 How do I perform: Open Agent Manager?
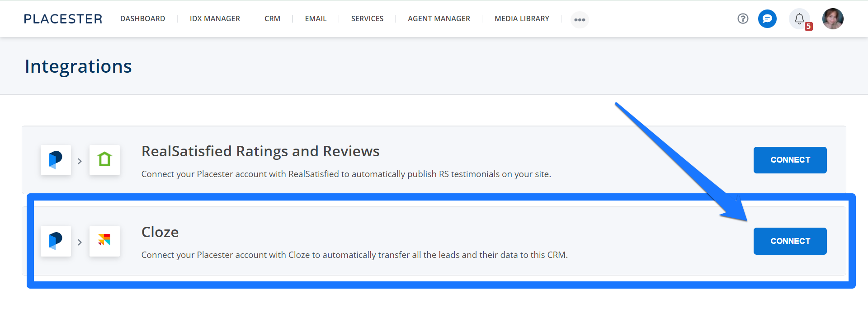click(x=439, y=19)
